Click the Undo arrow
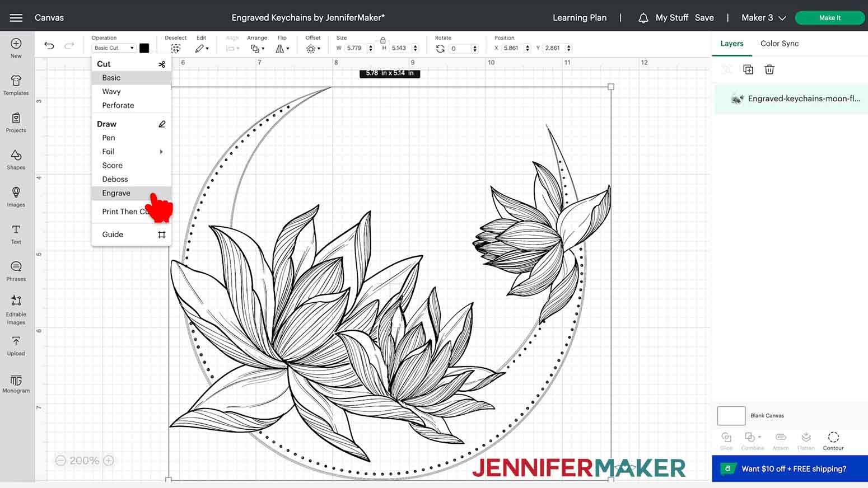The height and width of the screenshot is (488, 868). [49, 46]
